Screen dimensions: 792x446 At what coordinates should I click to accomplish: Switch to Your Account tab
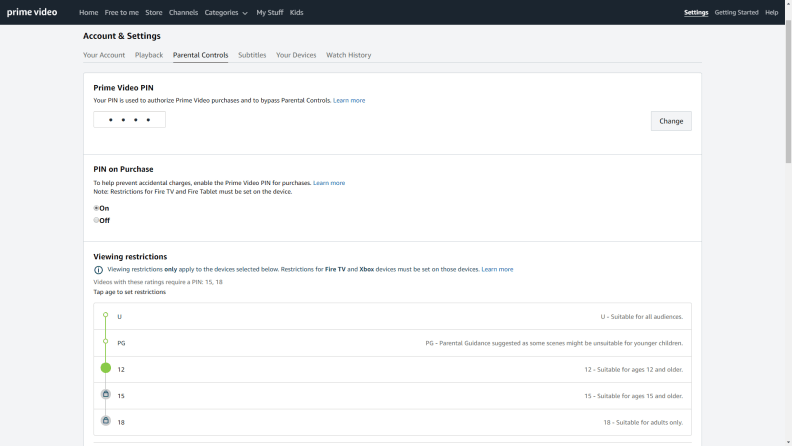tap(104, 55)
